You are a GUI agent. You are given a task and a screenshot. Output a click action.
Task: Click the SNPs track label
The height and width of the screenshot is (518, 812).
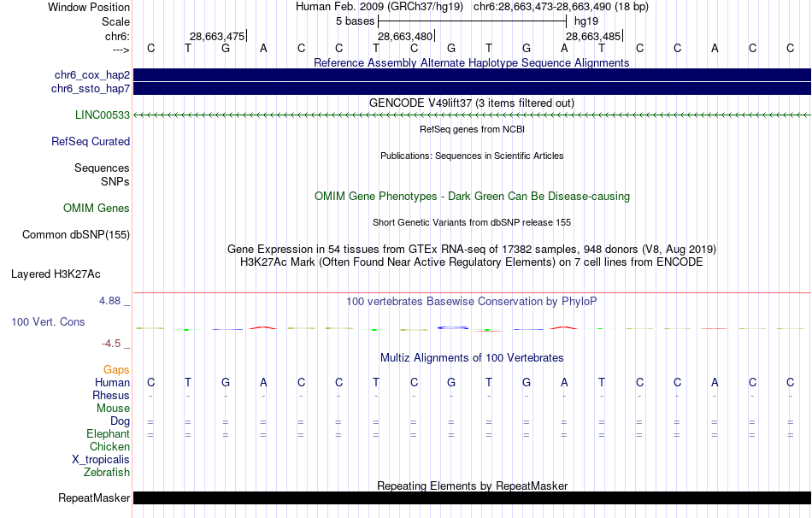click(115, 182)
